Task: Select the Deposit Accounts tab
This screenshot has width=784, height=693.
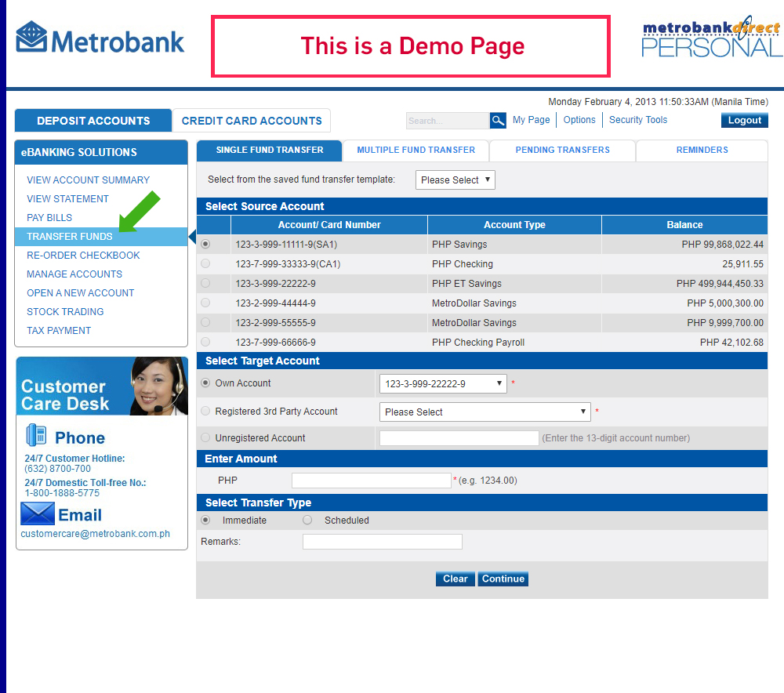Action: coord(93,121)
